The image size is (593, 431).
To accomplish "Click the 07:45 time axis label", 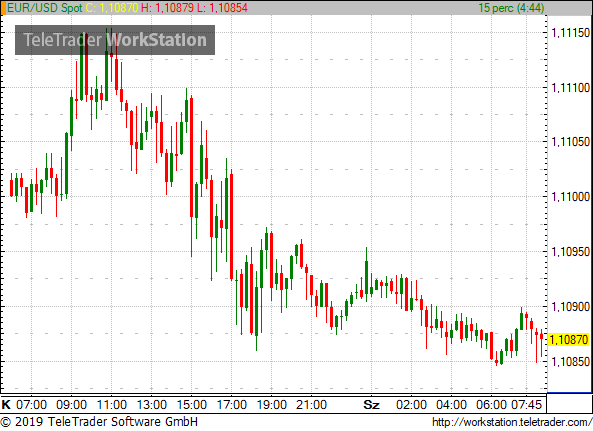I will [527, 405].
